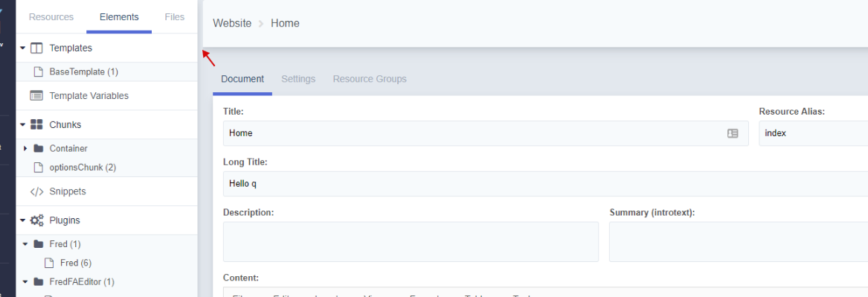Select the Container folder label
This screenshot has height=297, width=868.
(68, 149)
